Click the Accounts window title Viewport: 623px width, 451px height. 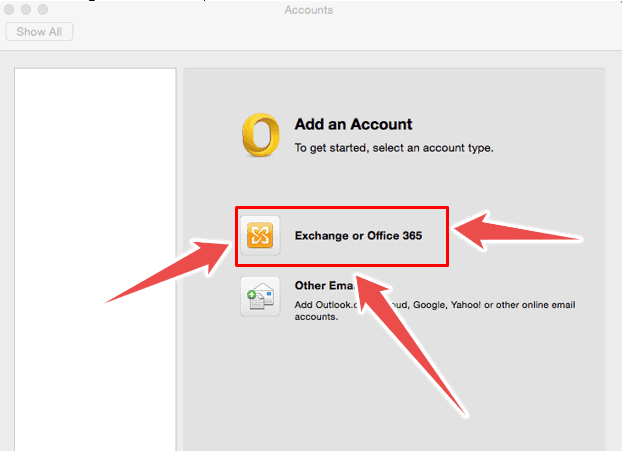[309, 10]
